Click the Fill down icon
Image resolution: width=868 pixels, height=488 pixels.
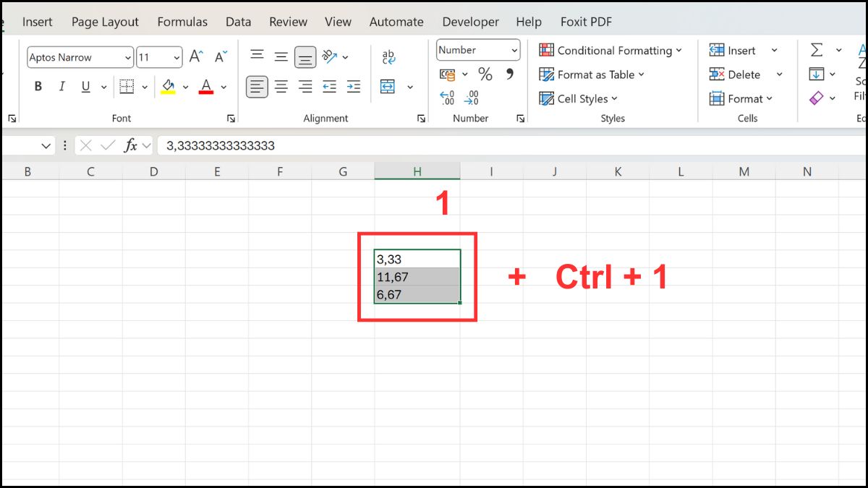click(817, 74)
